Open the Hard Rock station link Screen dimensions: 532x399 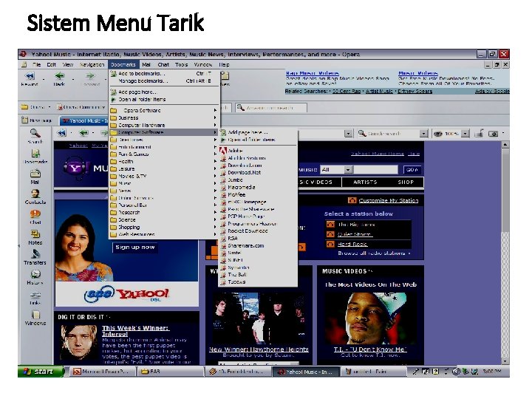coord(352,244)
